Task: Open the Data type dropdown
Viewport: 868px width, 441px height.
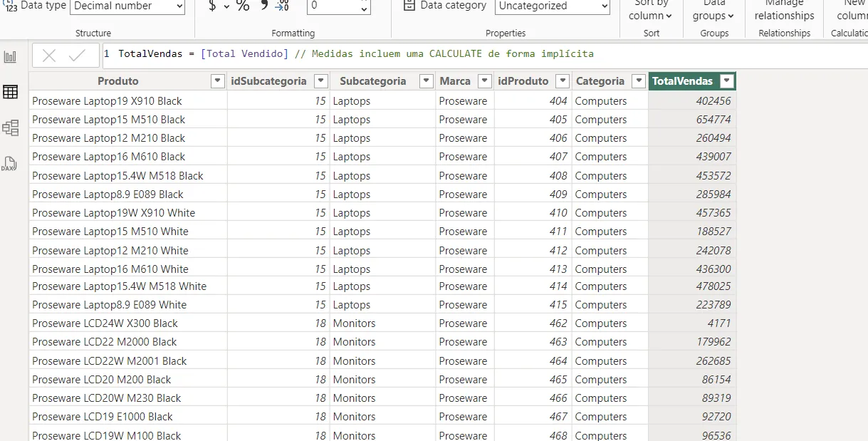Action: pos(127,6)
